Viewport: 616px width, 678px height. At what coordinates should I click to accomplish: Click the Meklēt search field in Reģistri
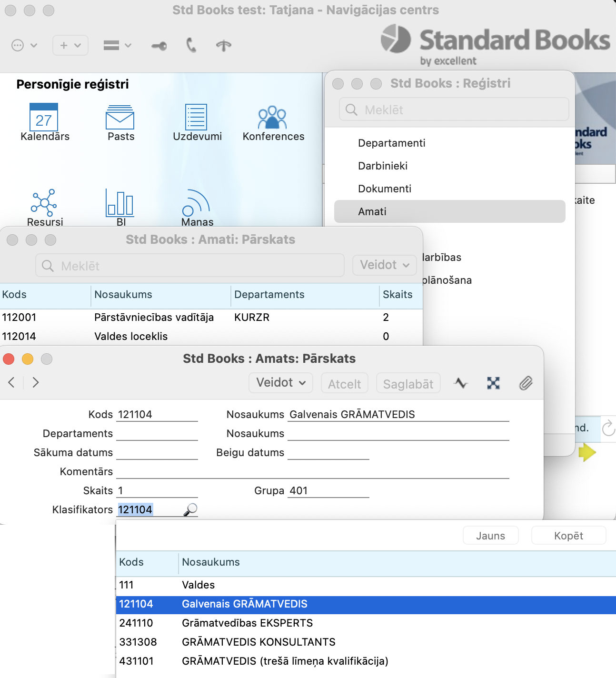pos(454,110)
